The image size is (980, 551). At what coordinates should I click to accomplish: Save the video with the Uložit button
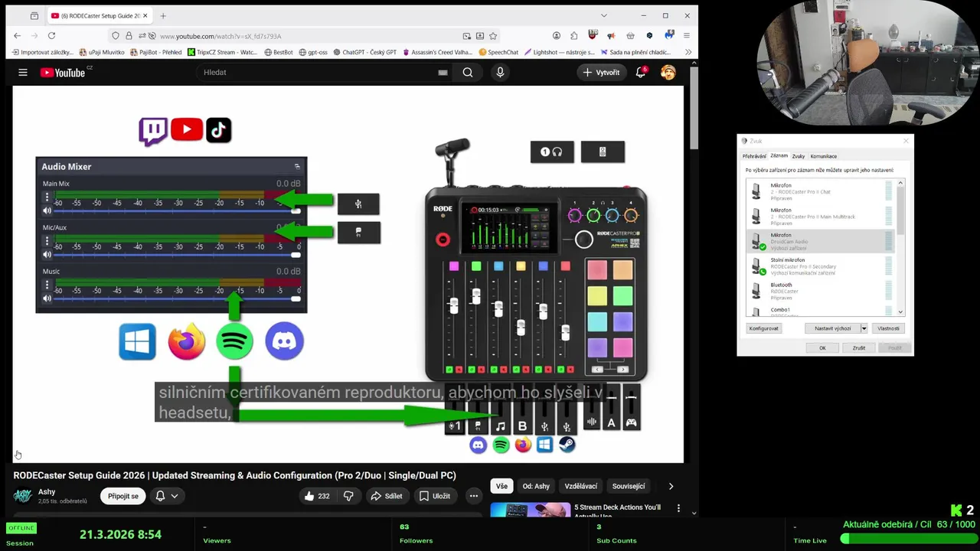click(434, 496)
